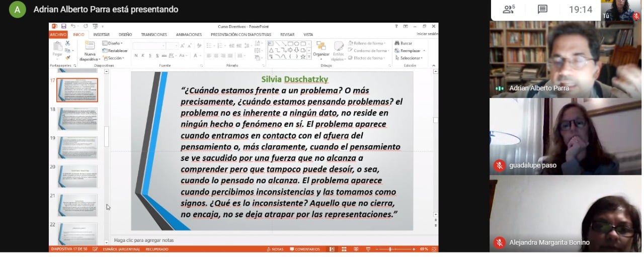Viewport: 644px width, 257px height.
Task: Select the rectangle shape in shapes gallery
Action: point(290,44)
